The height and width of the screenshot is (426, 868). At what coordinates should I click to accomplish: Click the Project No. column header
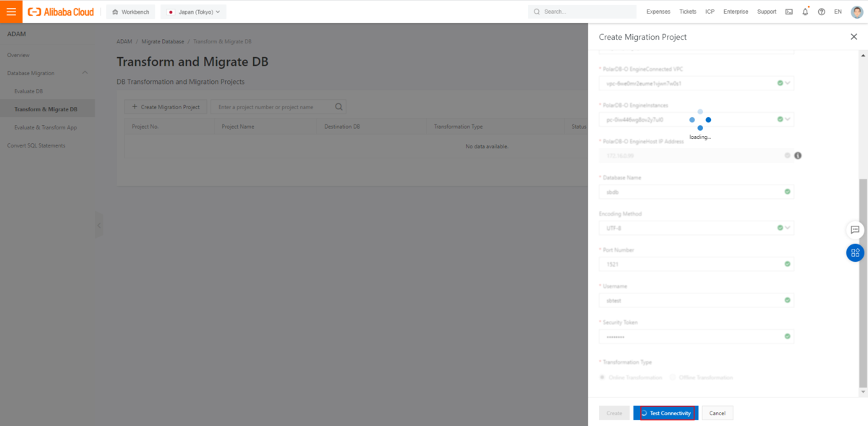[145, 127]
